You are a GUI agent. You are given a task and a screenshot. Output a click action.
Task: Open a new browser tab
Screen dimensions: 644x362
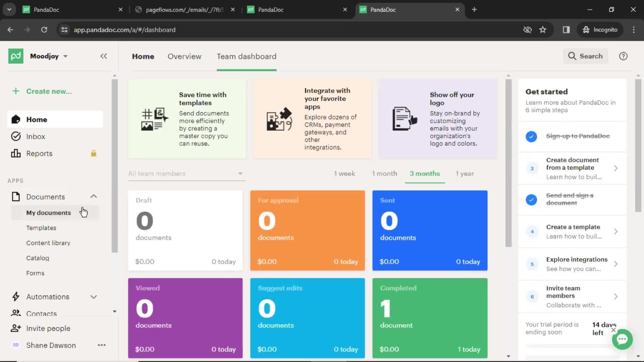[474, 9]
